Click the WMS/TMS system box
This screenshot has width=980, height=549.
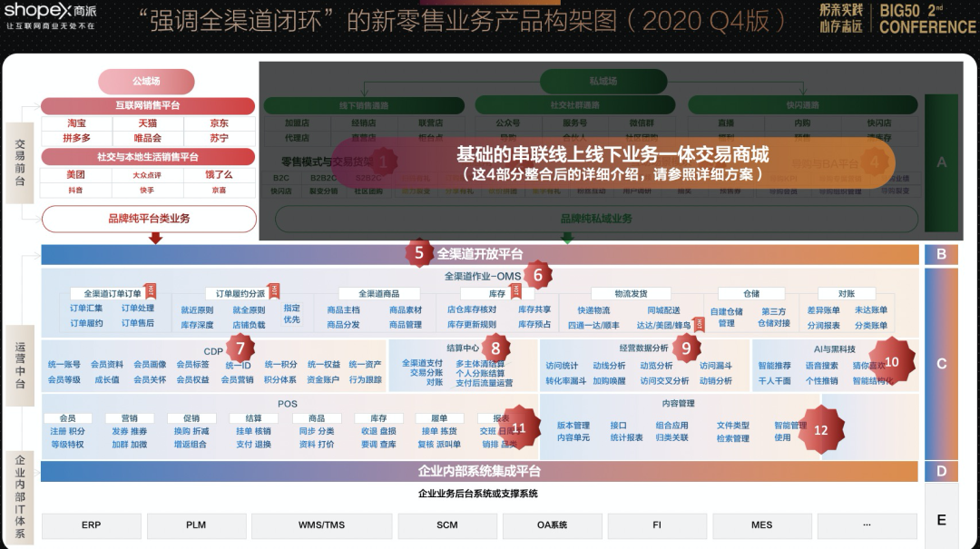tap(321, 525)
